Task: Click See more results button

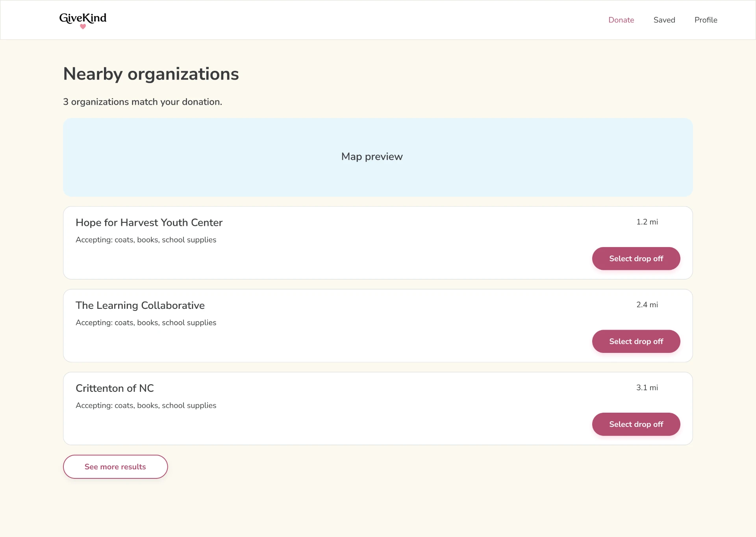Action: click(115, 467)
